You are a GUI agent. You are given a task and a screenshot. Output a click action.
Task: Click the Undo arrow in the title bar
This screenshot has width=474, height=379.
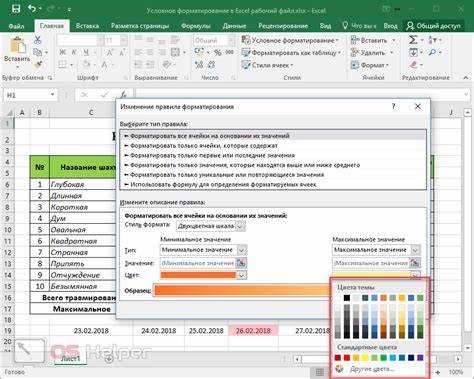32,9
